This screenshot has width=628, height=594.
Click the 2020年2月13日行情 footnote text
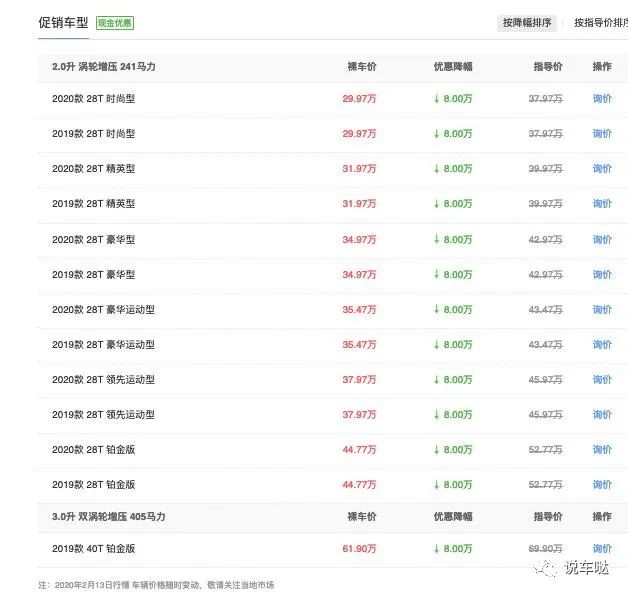tap(156, 585)
